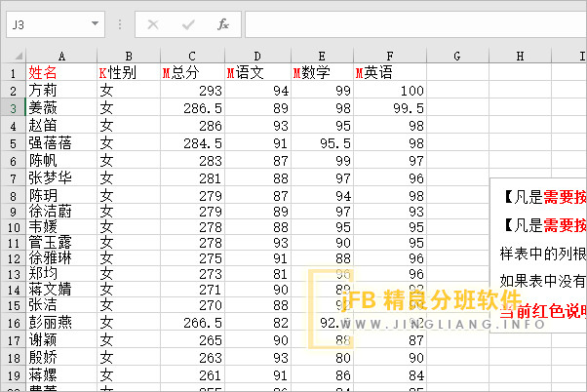Click into the formula bar input area
This screenshot has width=587, height=392.
415,24
